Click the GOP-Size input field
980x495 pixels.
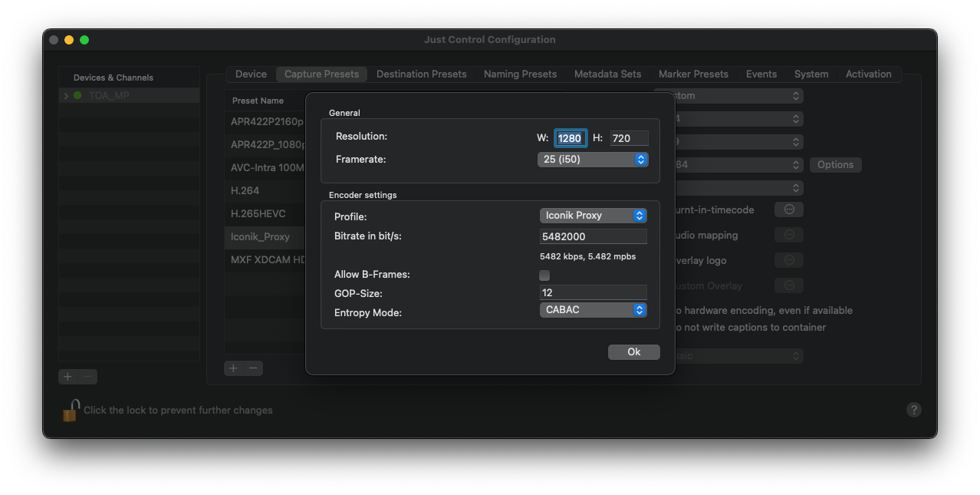point(593,292)
